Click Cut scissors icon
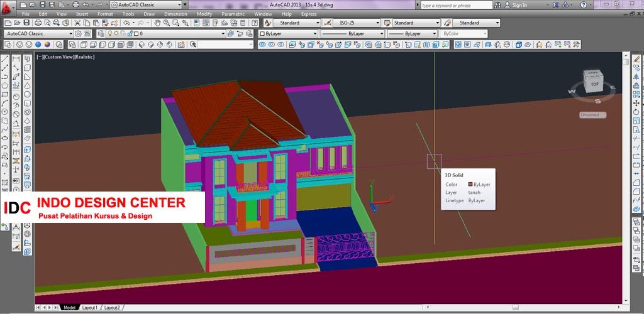 click(x=77, y=23)
